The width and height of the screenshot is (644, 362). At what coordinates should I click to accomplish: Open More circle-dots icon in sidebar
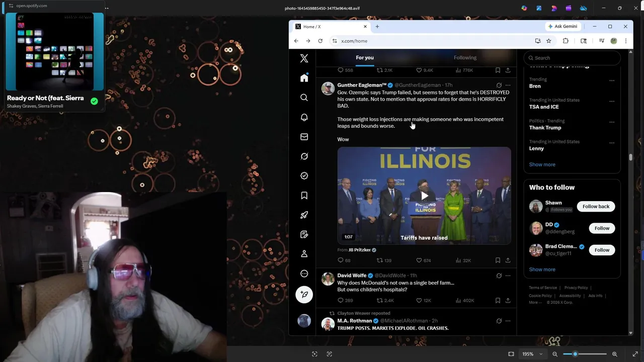(x=304, y=274)
